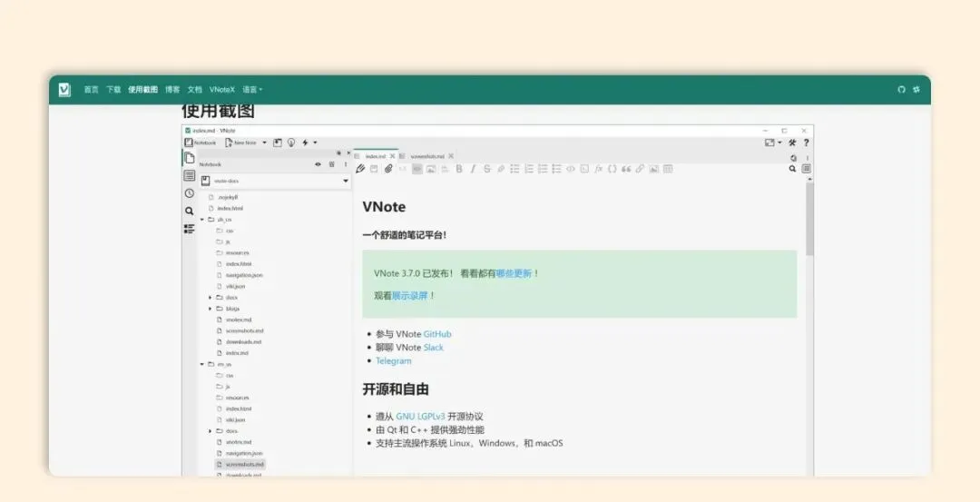Open the 语言 language dropdown
Screen dimensions: 980x502
(252, 89)
